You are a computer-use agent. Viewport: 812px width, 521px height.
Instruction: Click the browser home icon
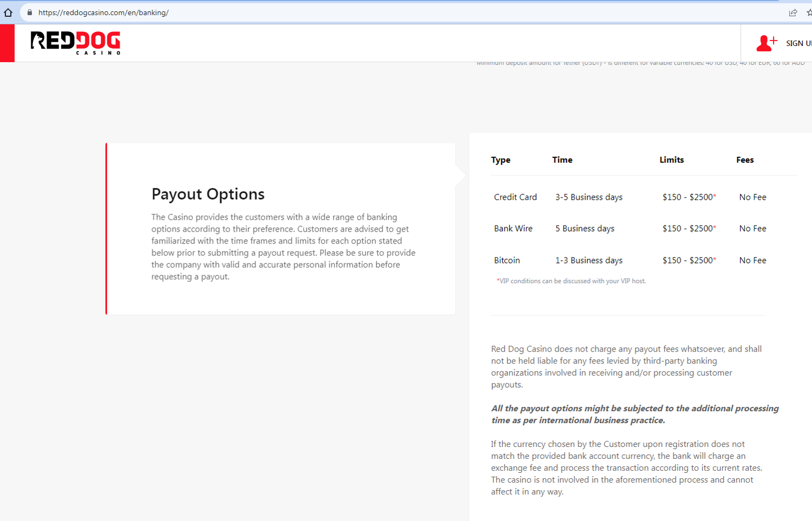(x=8, y=12)
